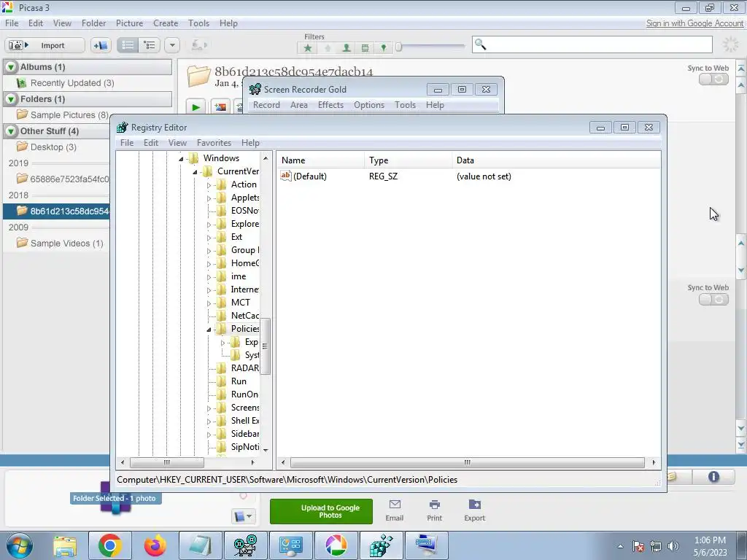Toggle the upper Sync to Web switch
The height and width of the screenshot is (560, 747).
point(713,79)
